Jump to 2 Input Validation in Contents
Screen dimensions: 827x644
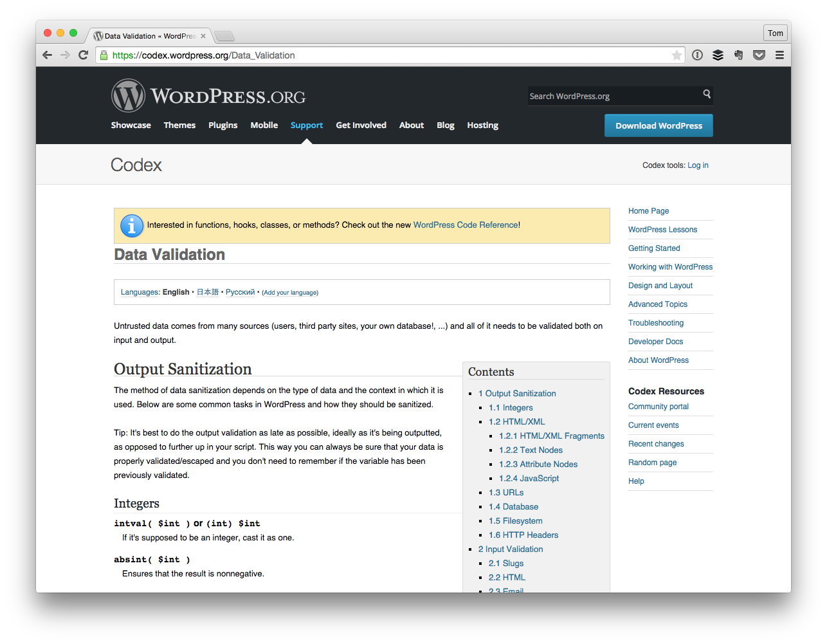tap(511, 549)
